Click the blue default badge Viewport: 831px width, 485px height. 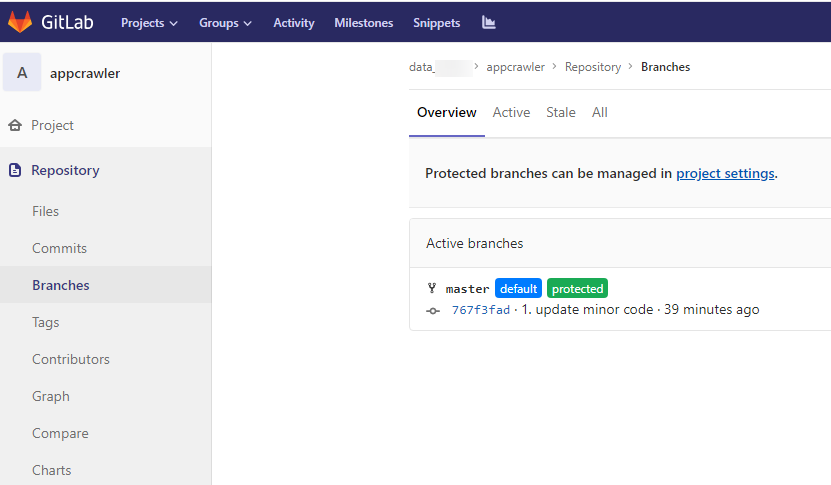tap(518, 288)
